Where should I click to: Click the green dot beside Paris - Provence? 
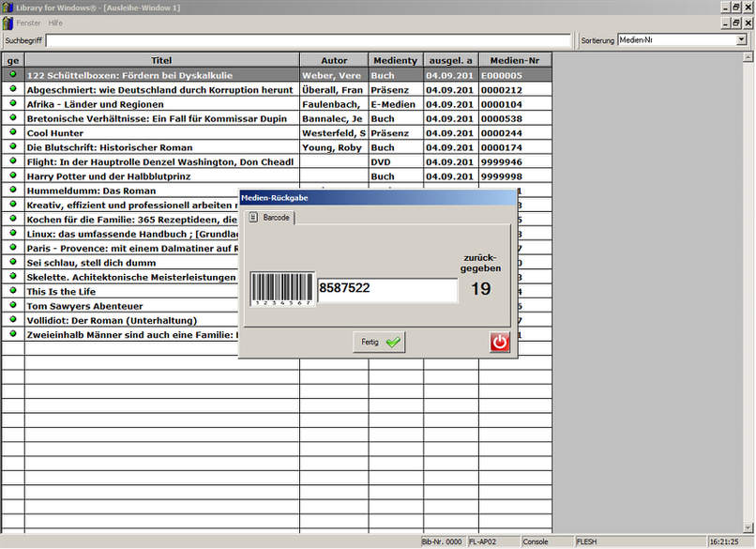pyautogui.click(x=13, y=247)
